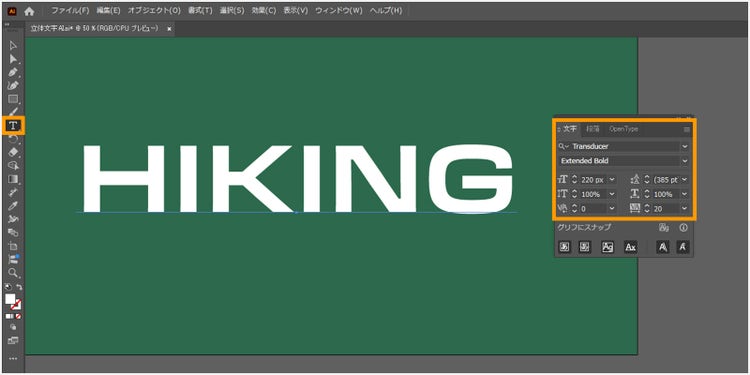Open the horizontal scale 100% dropdown
The image size is (750, 375).
click(x=685, y=194)
